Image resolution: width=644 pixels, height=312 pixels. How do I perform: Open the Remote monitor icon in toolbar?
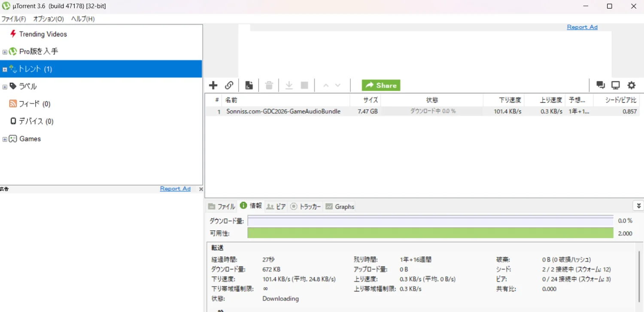[616, 85]
